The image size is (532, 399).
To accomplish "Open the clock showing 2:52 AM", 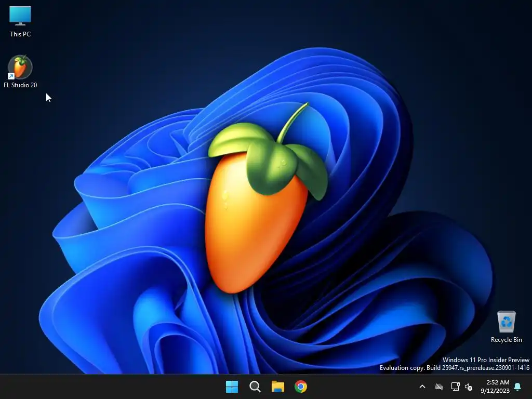I will (497, 382).
